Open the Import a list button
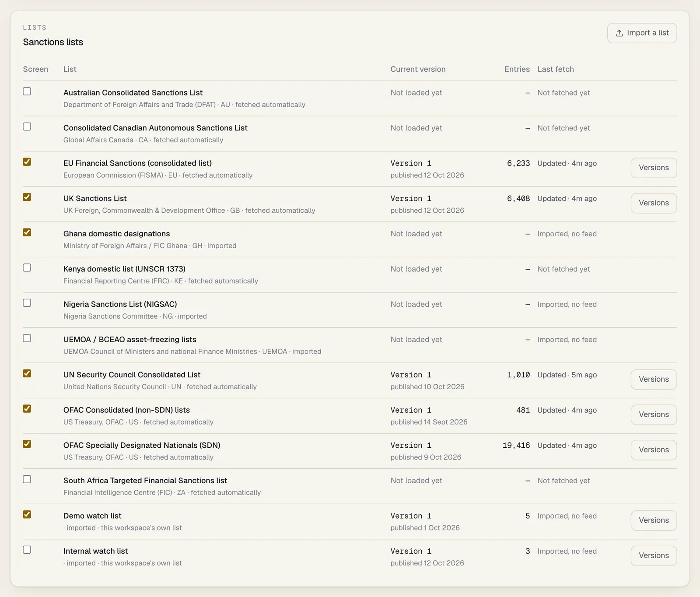The height and width of the screenshot is (597, 700). coord(642,33)
